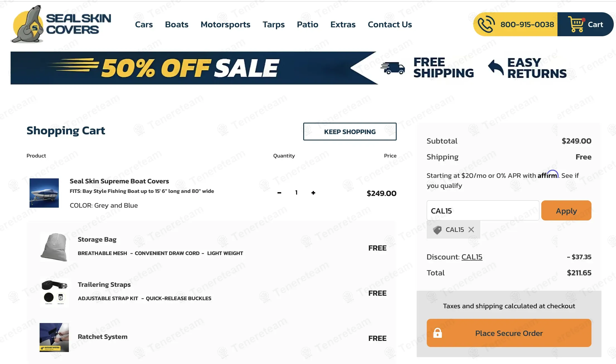Go to the Contact Us page

coord(390,25)
